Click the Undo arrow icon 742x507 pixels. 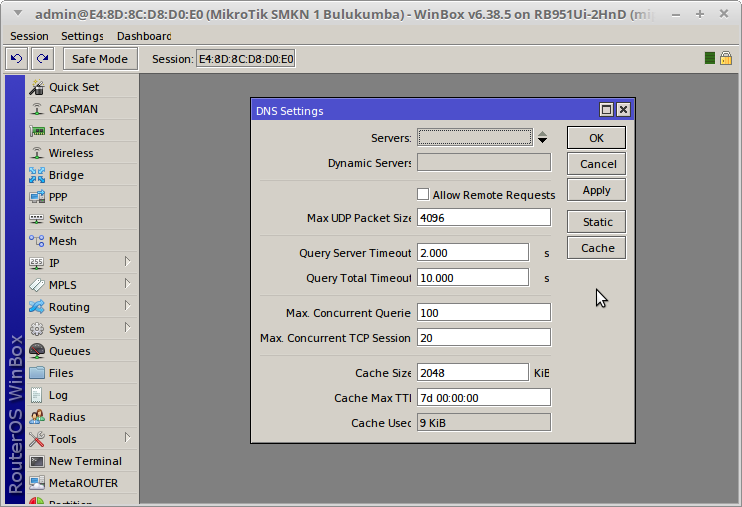coord(17,59)
